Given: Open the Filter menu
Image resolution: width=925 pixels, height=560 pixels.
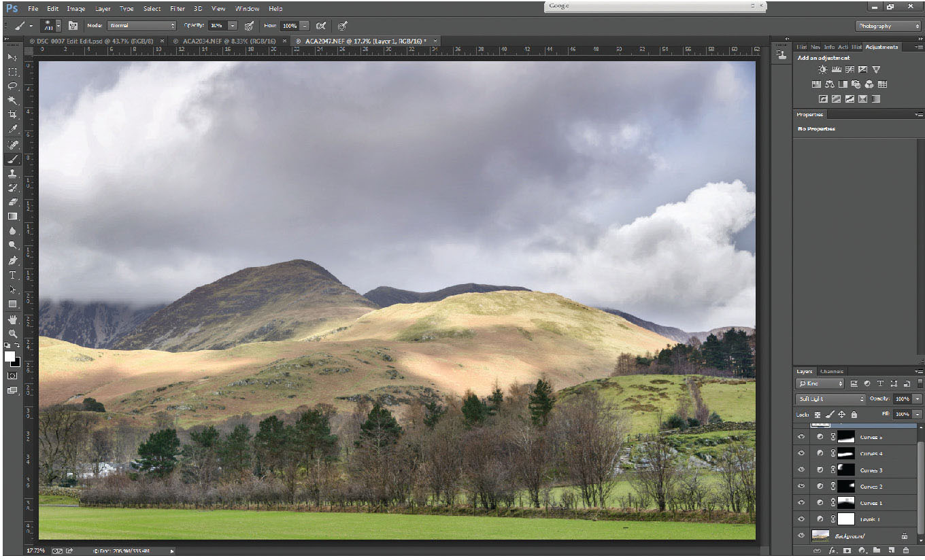Looking at the screenshot, I should tap(177, 9).
